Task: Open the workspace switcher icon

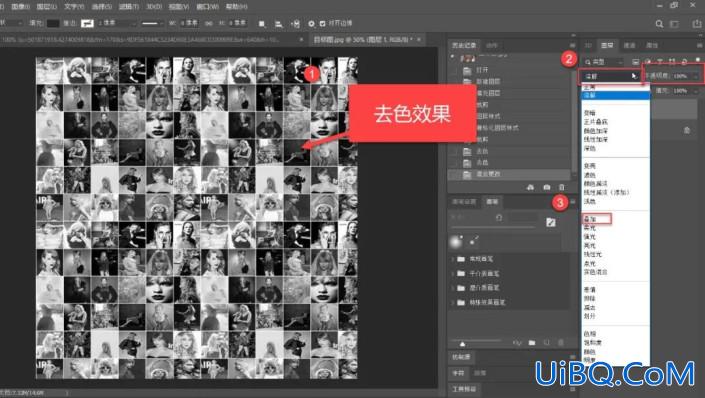Action: 674,24
